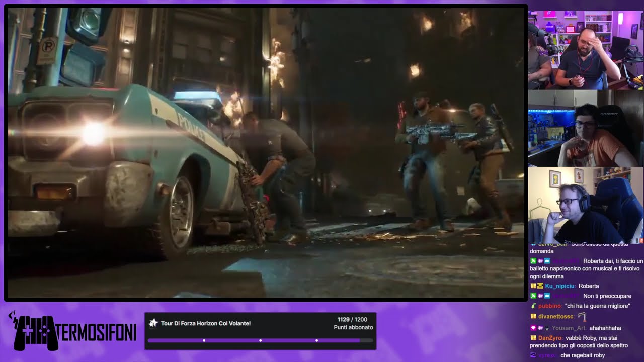Image resolution: width=644 pixels, height=362 pixels.
Task: Click the faucet emote in divanettossc's message
Action: [583, 316]
